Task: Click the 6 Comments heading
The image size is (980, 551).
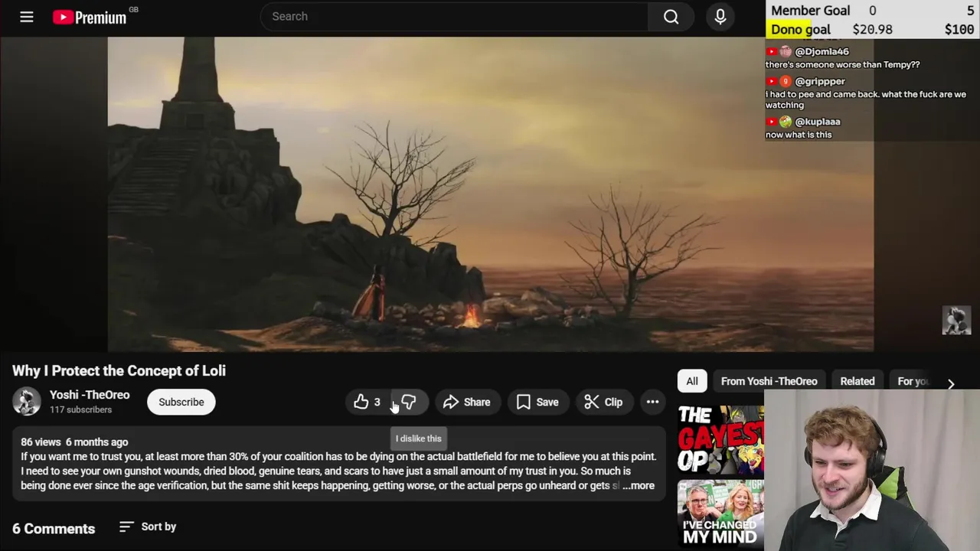Action: click(54, 529)
